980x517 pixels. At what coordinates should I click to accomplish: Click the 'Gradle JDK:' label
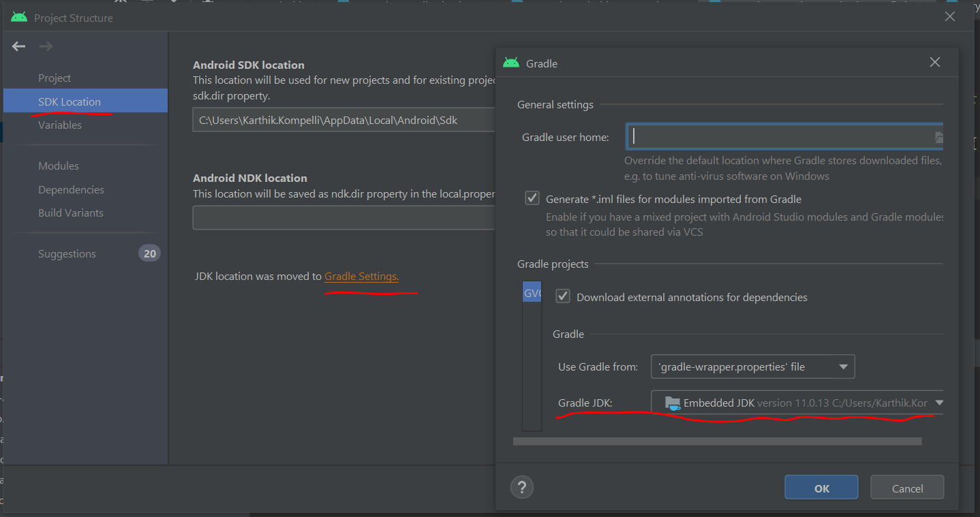tap(585, 403)
